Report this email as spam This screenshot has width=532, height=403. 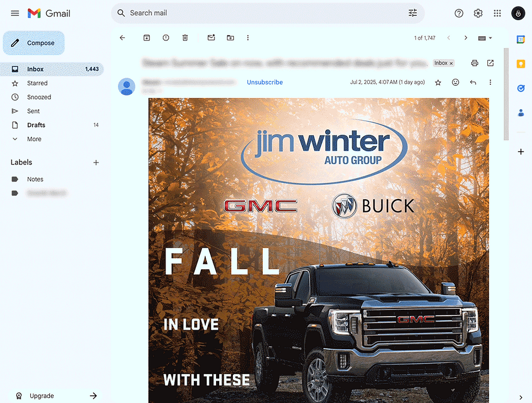pyautogui.click(x=166, y=37)
